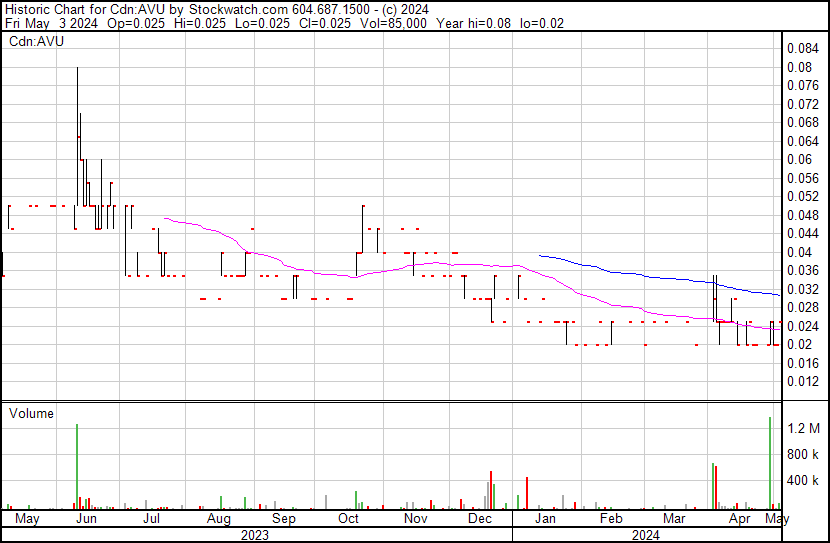This screenshot has width=830, height=543.
Task: Click the 'Fri May 3 2024' date text
Action: 51,23
